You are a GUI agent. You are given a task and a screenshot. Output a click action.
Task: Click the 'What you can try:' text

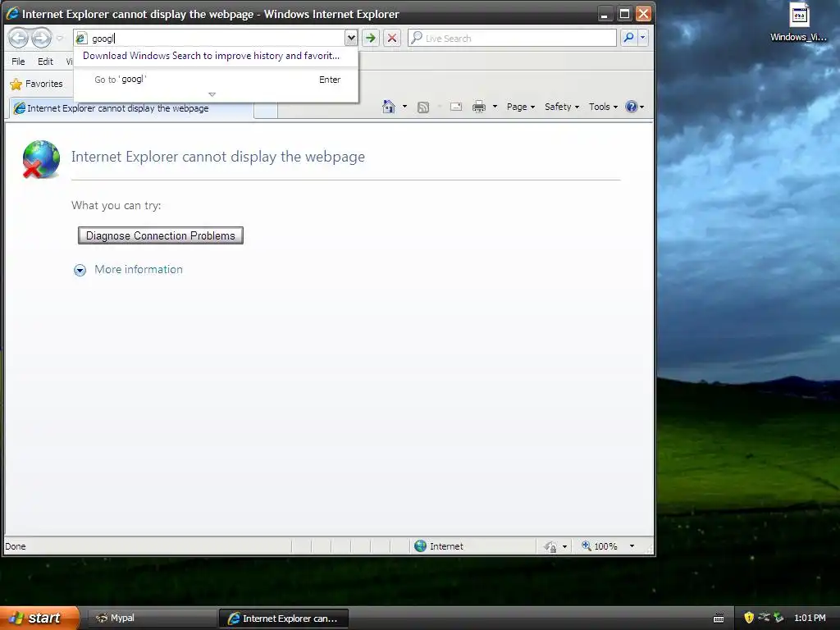(x=116, y=205)
